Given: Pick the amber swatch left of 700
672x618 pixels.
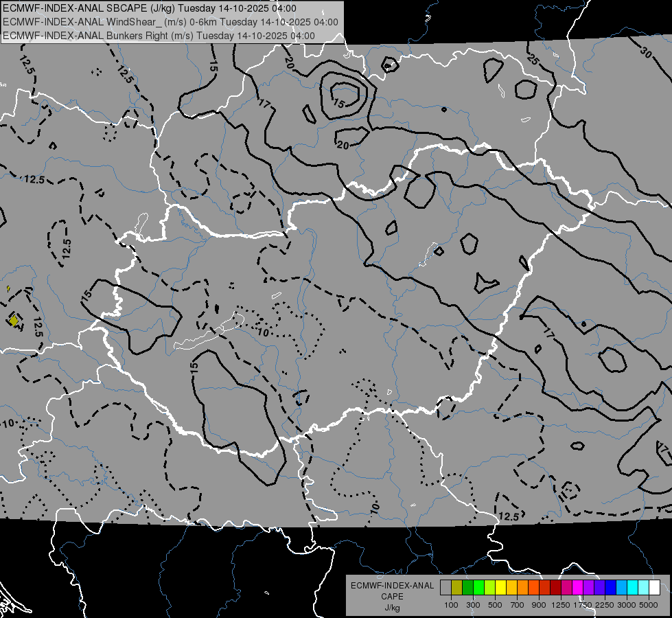Looking at the screenshot, I should click(x=511, y=588).
